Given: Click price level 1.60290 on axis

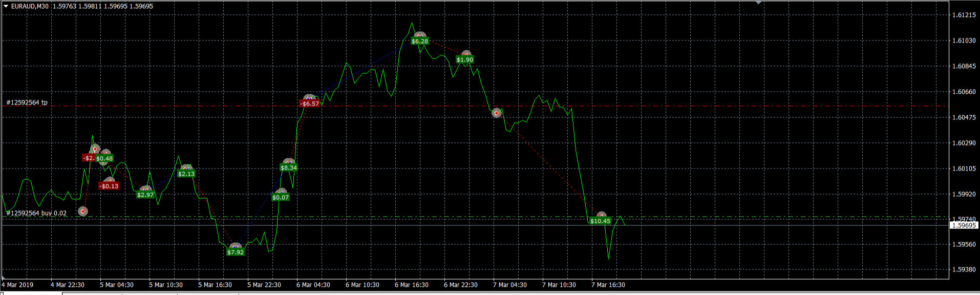Looking at the screenshot, I should click(x=964, y=143).
